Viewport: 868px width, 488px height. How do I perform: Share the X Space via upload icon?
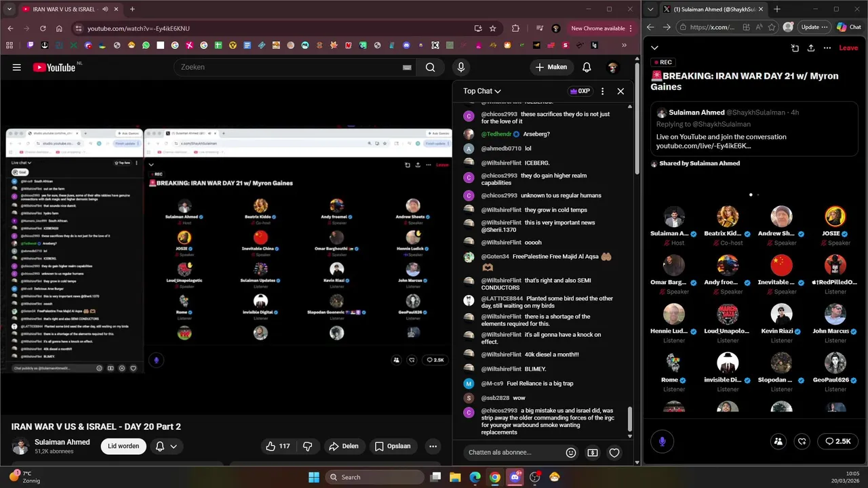(x=811, y=48)
